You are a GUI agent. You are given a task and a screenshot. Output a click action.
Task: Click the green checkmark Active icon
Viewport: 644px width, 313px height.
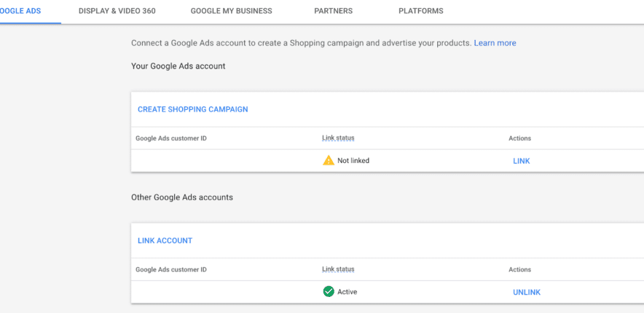tap(329, 292)
